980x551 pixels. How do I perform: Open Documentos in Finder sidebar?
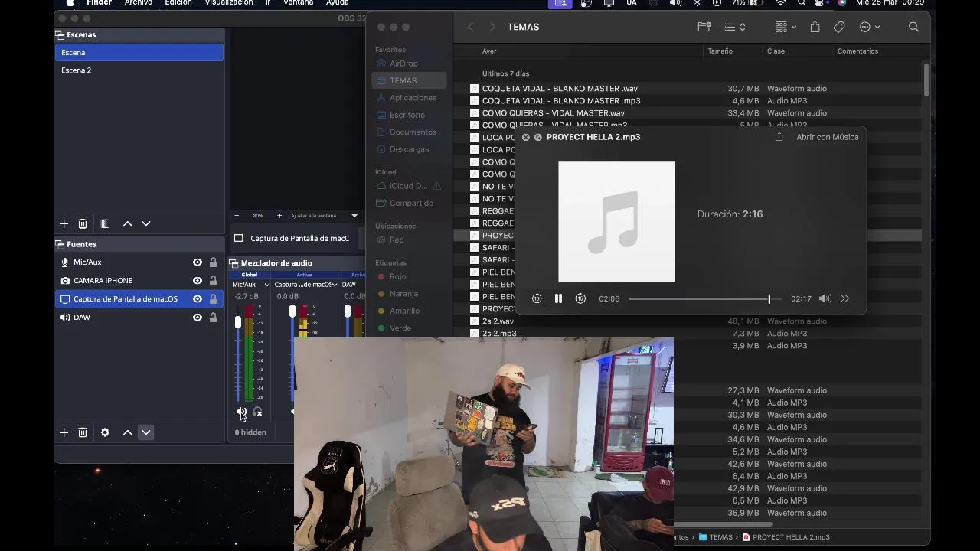tap(410, 132)
